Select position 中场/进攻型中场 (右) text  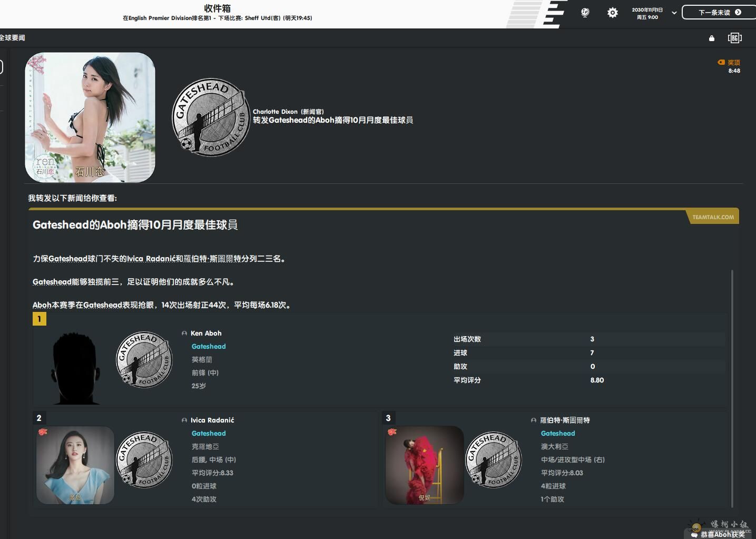click(x=573, y=460)
